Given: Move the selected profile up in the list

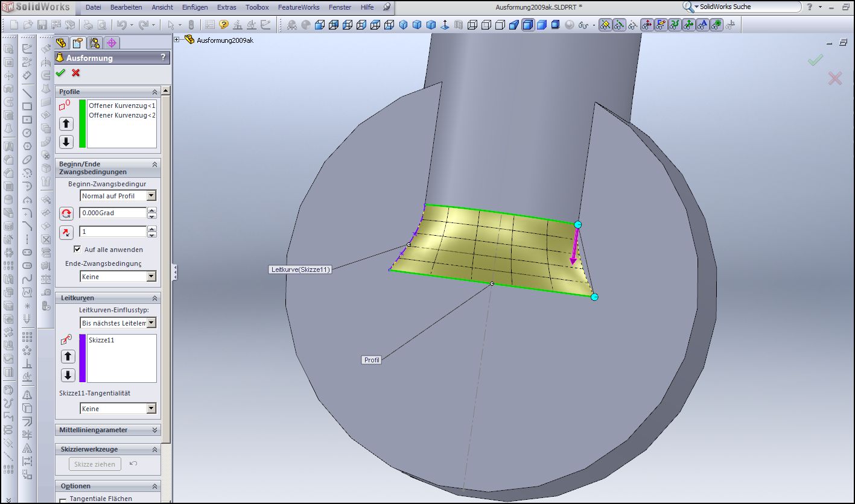Looking at the screenshot, I should click(x=66, y=124).
